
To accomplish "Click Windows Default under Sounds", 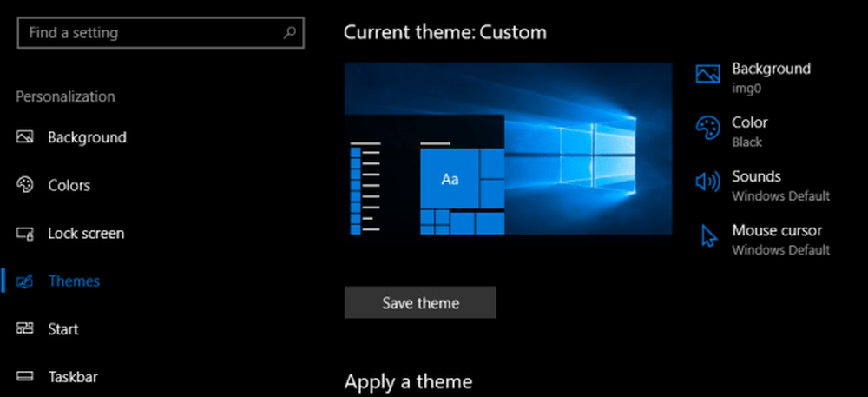I will click(780, 195).
